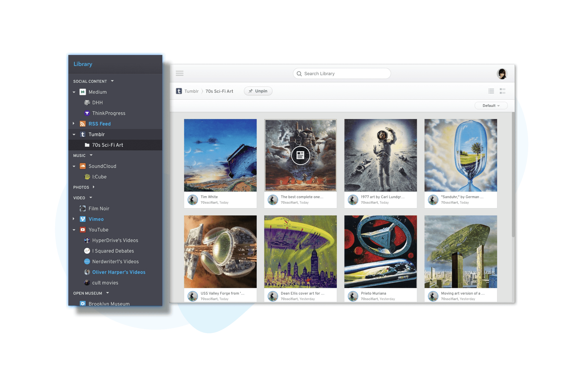
Task: Select Medium in the sidebar
Action: point(97,92)
